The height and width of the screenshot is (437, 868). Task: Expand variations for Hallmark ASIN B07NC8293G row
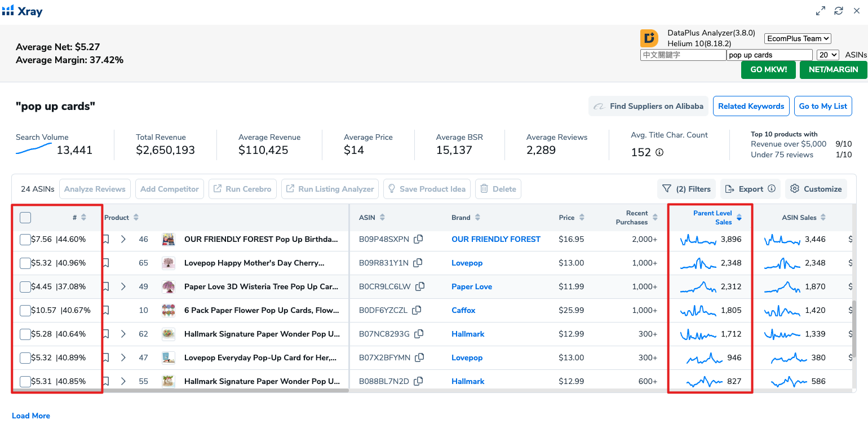click(x=123, y=334)
